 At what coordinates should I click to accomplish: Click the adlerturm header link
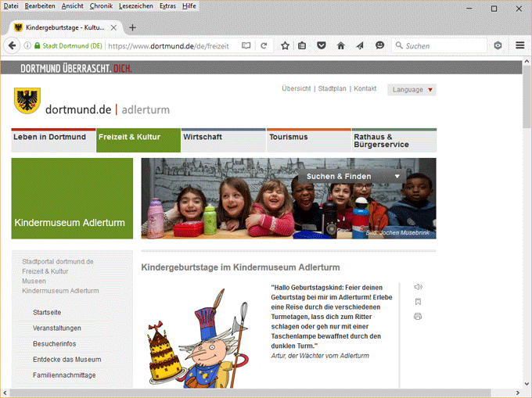click(x=146, y=109)
